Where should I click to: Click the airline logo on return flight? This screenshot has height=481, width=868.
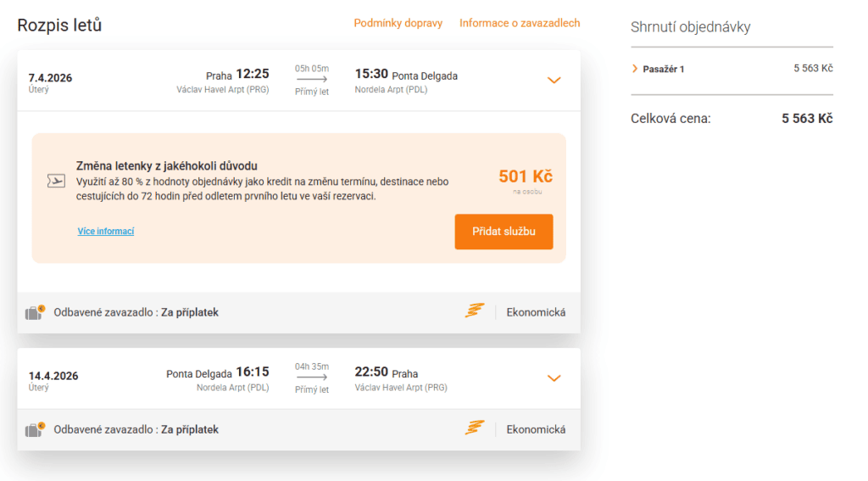pyautogui.click(x=475, y=428)
